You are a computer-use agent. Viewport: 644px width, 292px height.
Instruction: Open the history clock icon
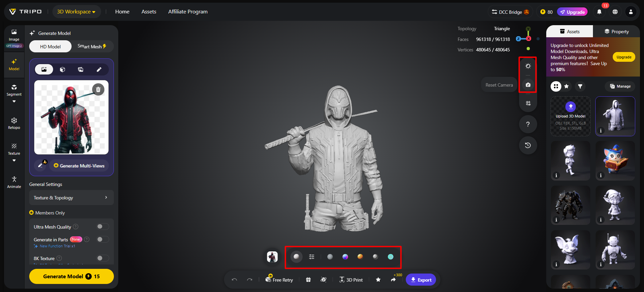point(528,145)
